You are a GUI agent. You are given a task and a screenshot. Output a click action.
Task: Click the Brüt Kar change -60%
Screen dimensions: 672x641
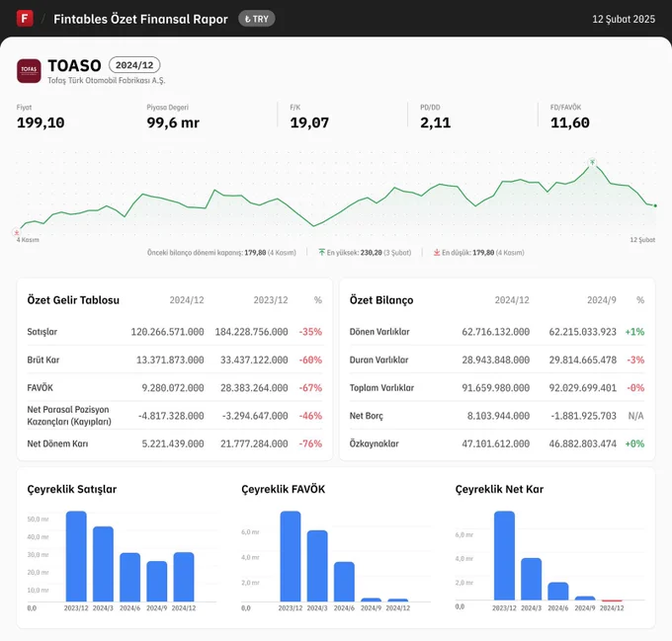tap(310, 360)
